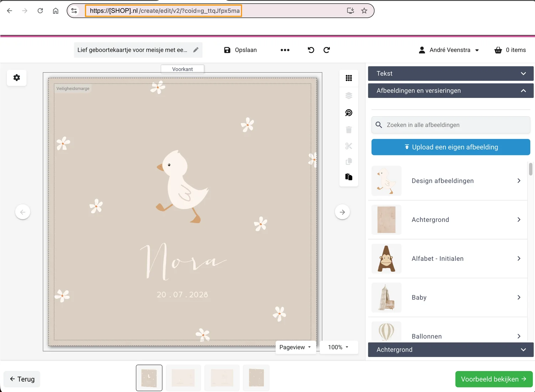535x392 pixels.
Task: Open the three-dots more options menu
Action: click(285, 50)
